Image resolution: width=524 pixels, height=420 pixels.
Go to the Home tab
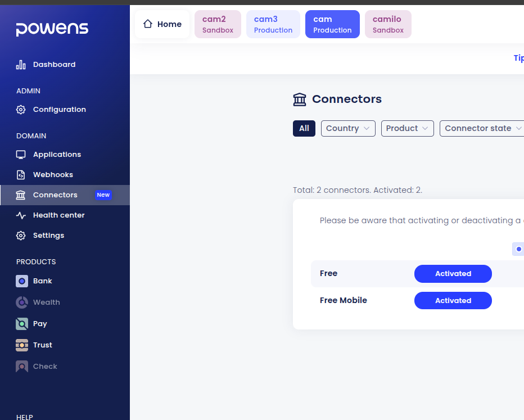click(x=162, y=24)
